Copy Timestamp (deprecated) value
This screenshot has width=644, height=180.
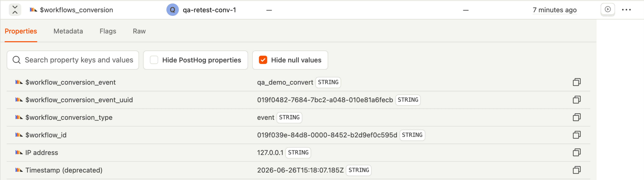[576, 170]
